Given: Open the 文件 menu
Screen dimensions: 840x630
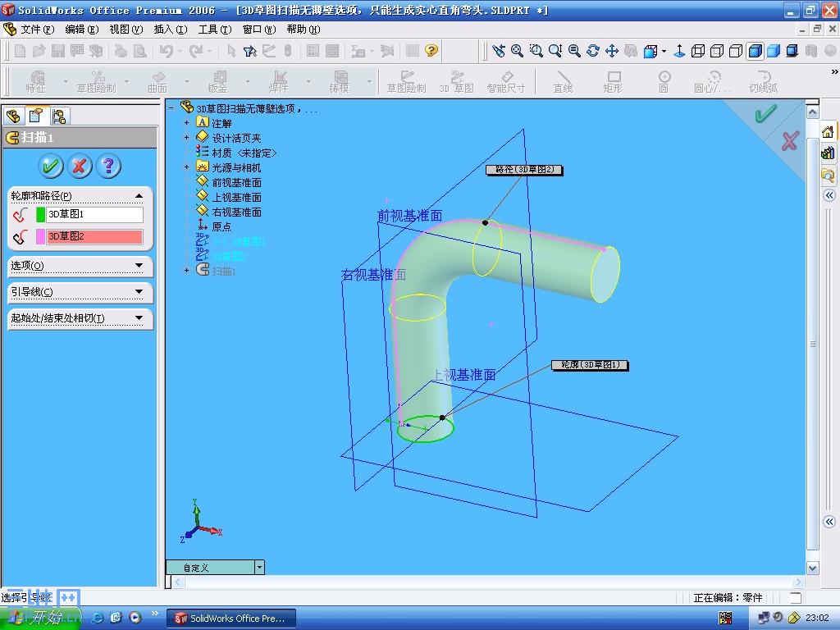Looking at the screenshot, I should (x=36, y=29).
